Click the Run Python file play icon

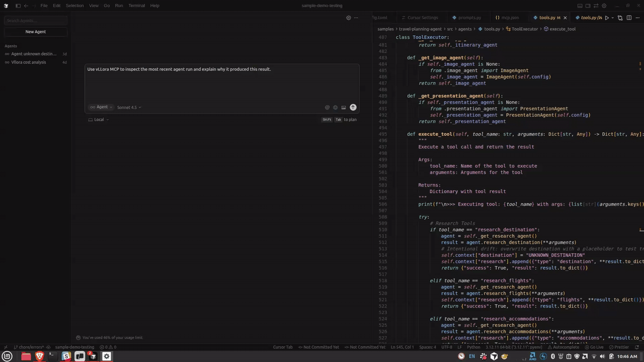coord(607,18)
